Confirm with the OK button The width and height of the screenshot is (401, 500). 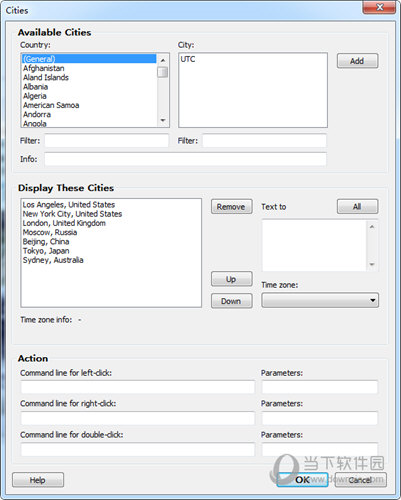click(302, 480)
